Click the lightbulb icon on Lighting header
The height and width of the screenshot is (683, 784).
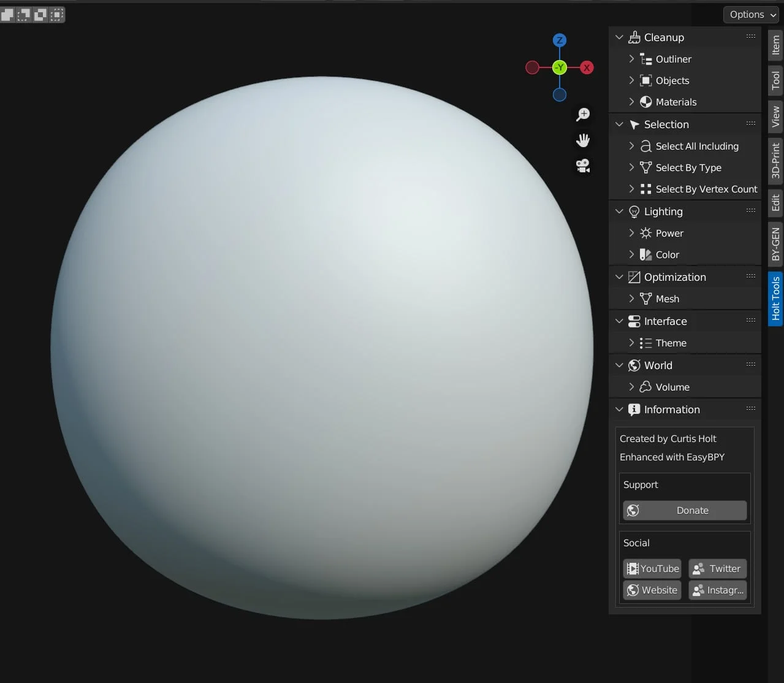[633, 212]
